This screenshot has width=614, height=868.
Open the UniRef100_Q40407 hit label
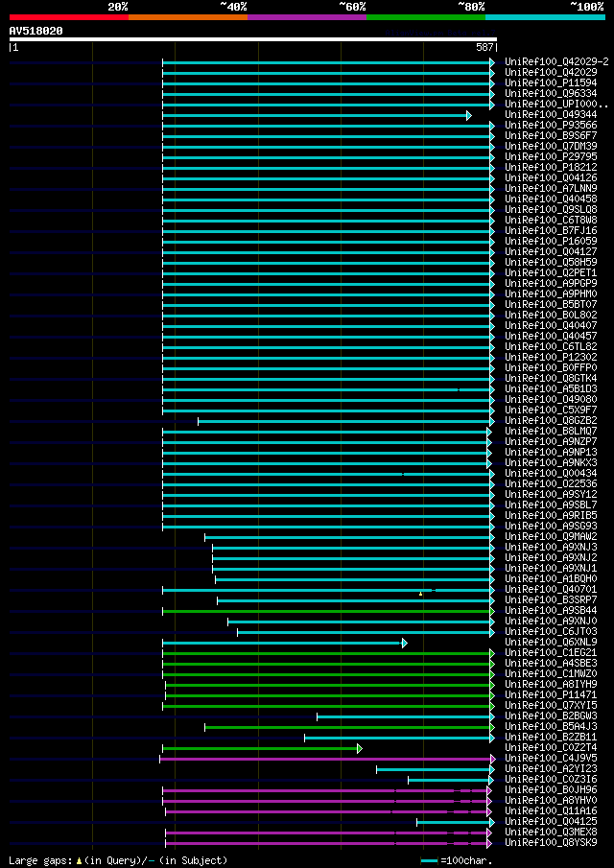click(551, 325)
